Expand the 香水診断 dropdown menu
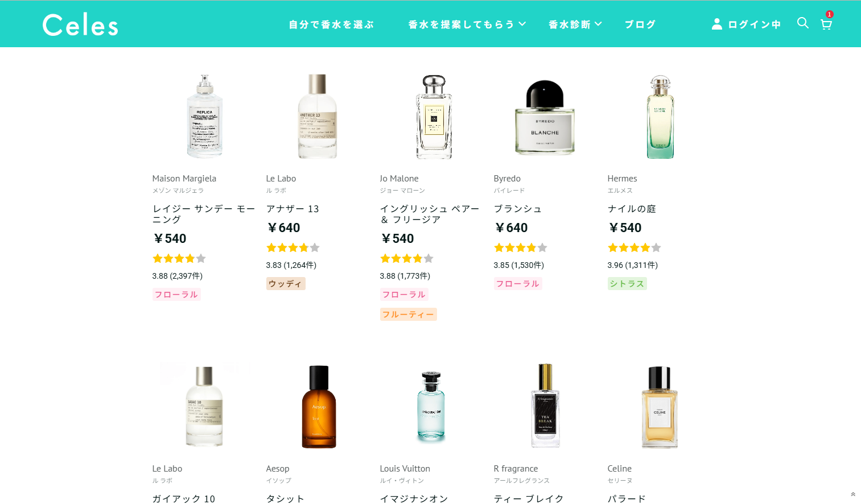 575,24
